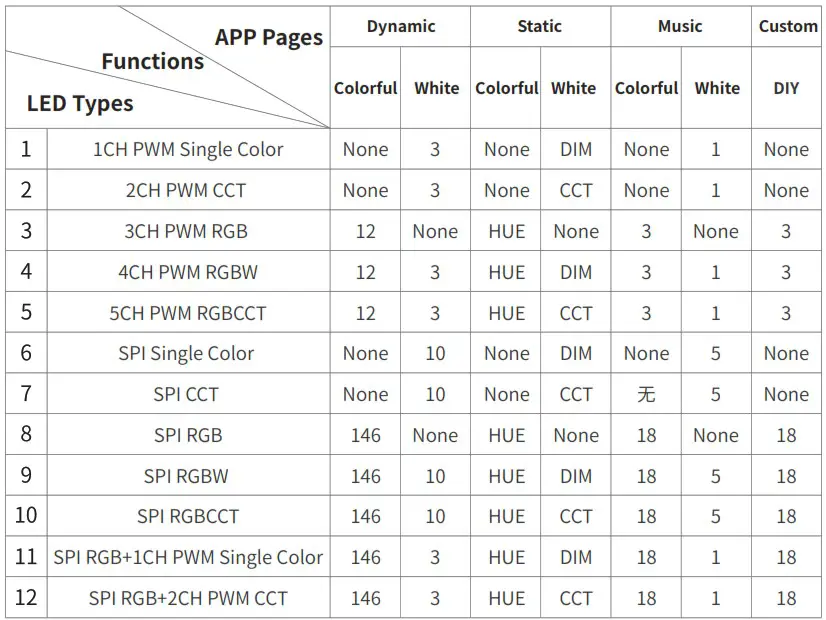Image resolution: width=826 pixels, height=620 pixels.
Task: Select the 'Music' column group header
Action: [680, 26]
